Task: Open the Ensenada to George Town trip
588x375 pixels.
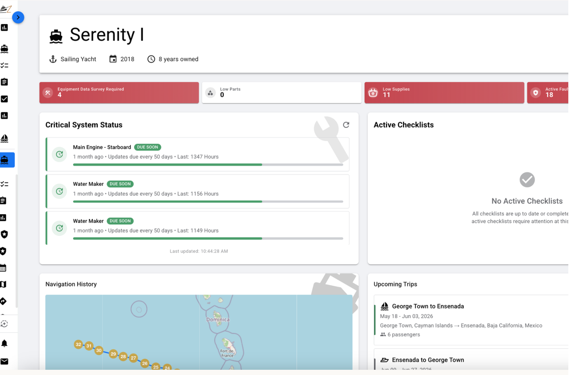Action: (x=471, y=359)
